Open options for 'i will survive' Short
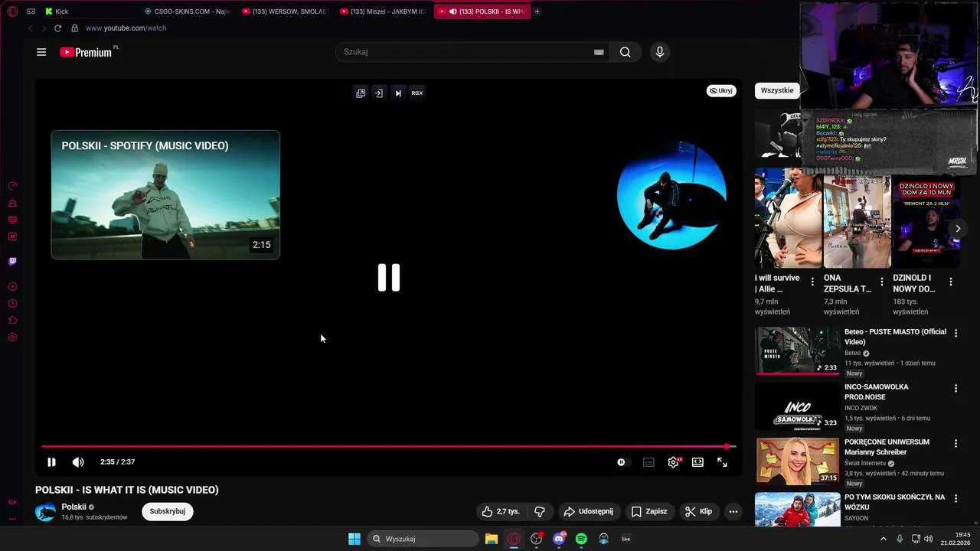The height and width of the screenshot is (551, 980). [812, 282]
